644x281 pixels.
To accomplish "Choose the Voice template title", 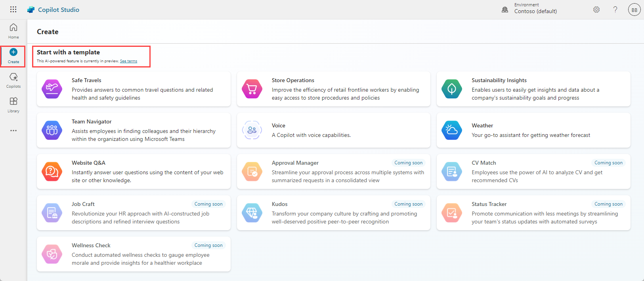I will pyautogui.click(x=279, y=125).
